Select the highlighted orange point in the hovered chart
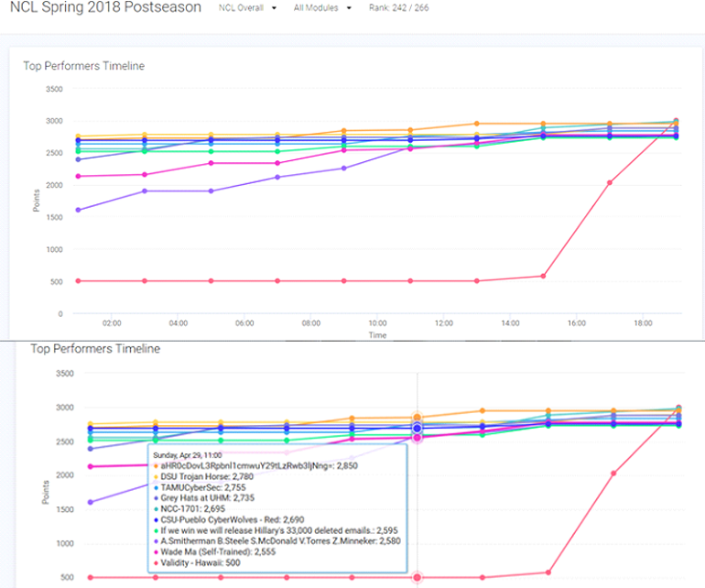Screen dimensions: 705x588 [x=418, y=418]
